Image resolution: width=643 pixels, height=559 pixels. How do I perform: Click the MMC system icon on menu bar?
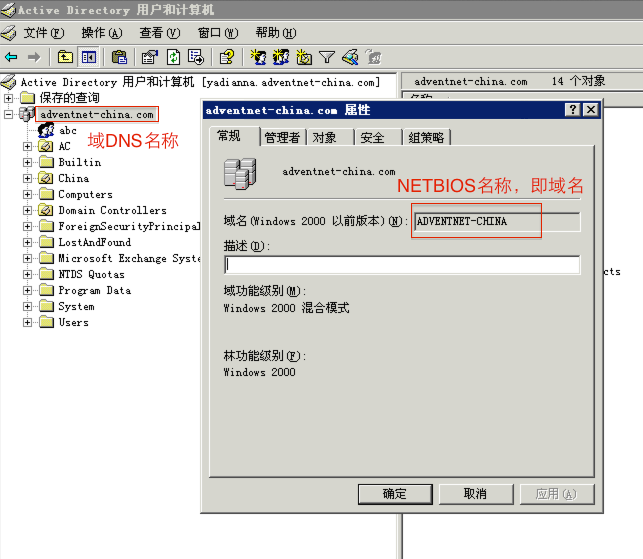click(x=9, y=33)
